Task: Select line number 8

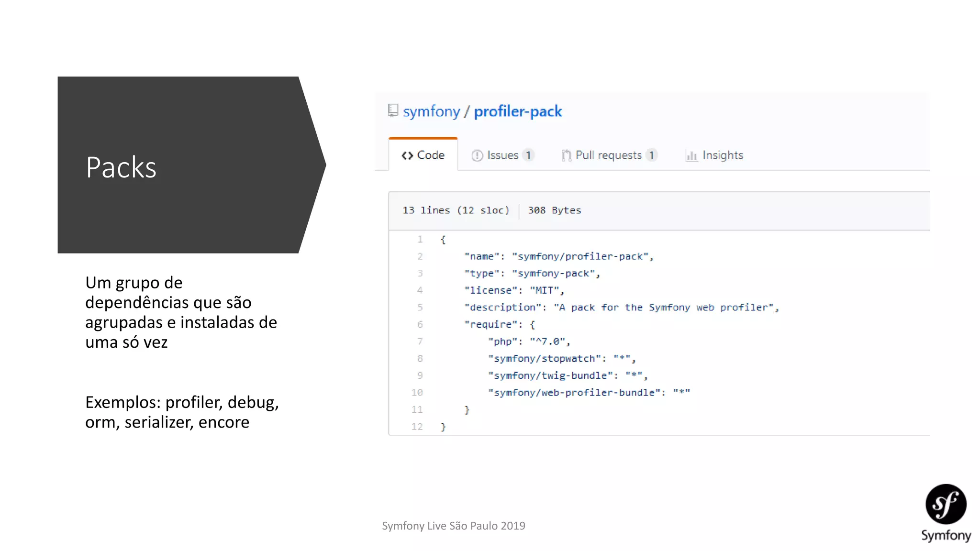Action: click(420, 358)
